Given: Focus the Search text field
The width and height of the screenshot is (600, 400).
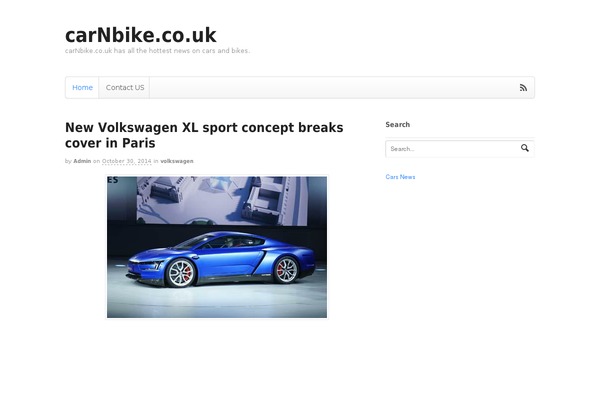Looking at the screenshot, I should click(453, 149).
